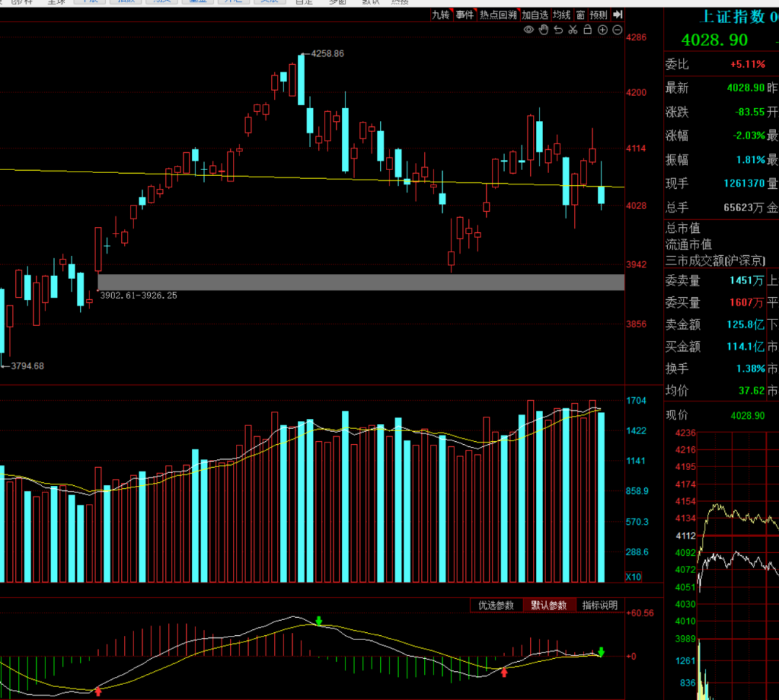
Task: Select the hand pan tool
Action: click(544, 30)
